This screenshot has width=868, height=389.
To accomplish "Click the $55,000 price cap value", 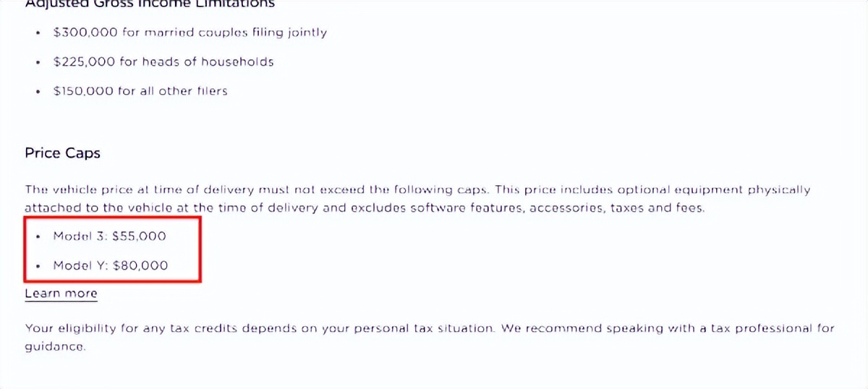I will click(x=140, y=236).
